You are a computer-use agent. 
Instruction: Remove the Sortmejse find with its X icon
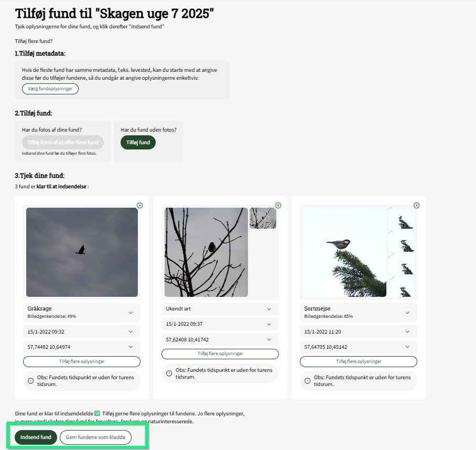tap(416, 206)
